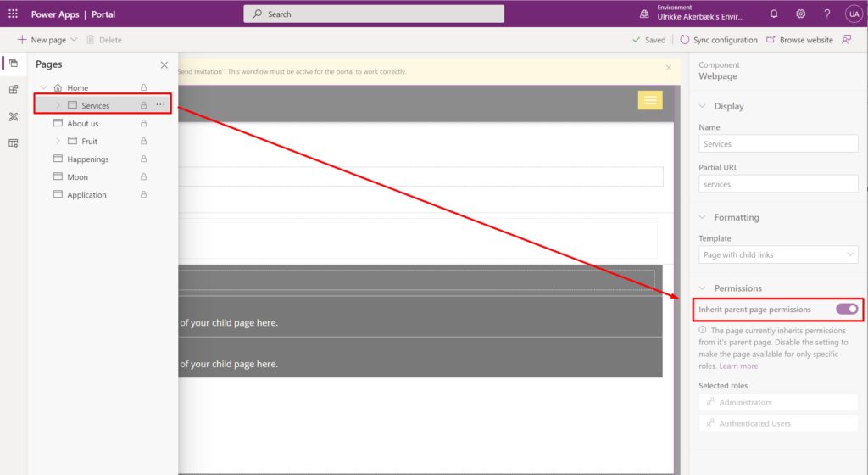Screen dimensions: 868x475
Task: Click the Saved status indicator
Action: (x=648, y=40)
